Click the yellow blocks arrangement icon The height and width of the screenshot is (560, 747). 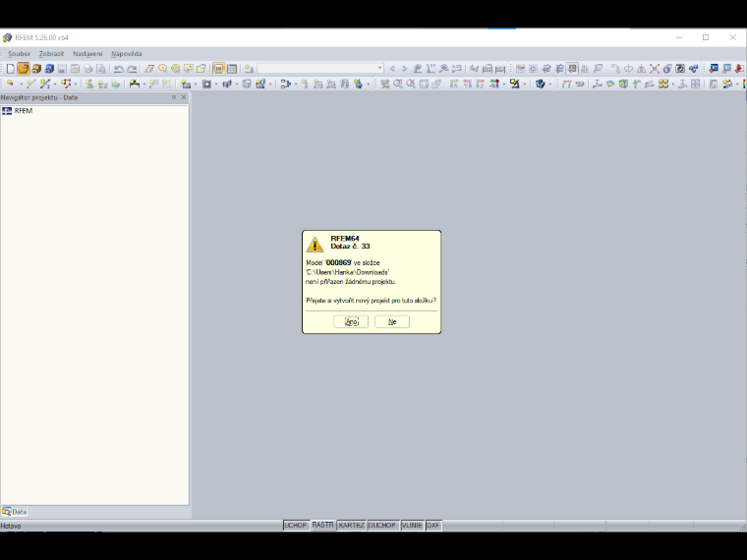point(663,84)
